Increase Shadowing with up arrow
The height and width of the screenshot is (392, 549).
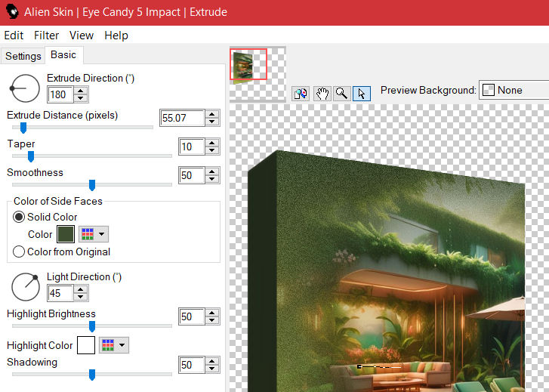(212, 361)
